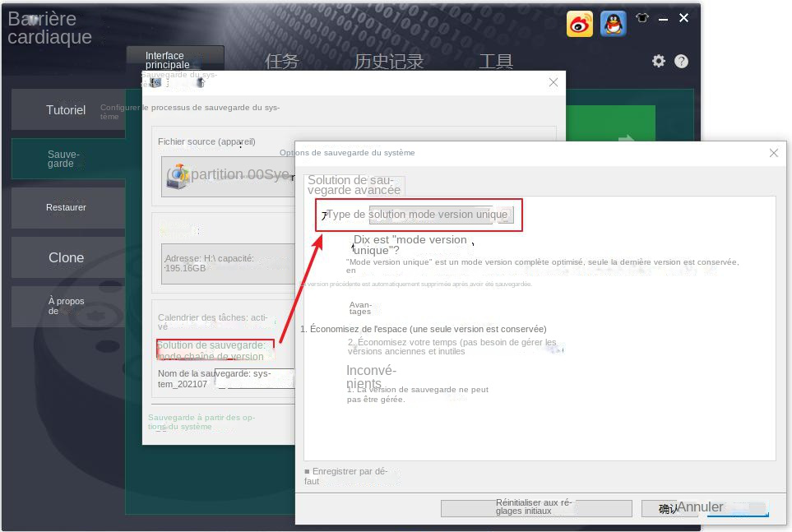Select the system partition disk icon
Screen dimensions: 792x532
pyautogui.click(x=178, y=174)
